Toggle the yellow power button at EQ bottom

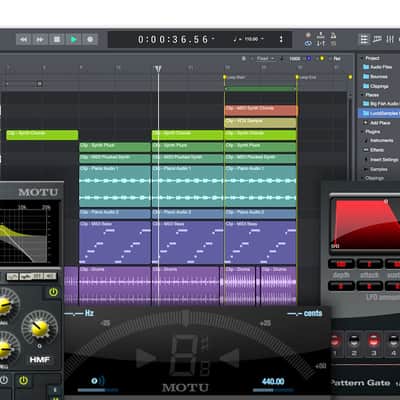pyautogui.click(x=23, y=381)
